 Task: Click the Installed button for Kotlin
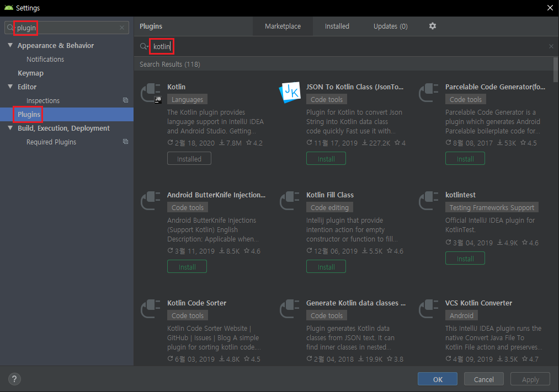(x=189, y=158)
